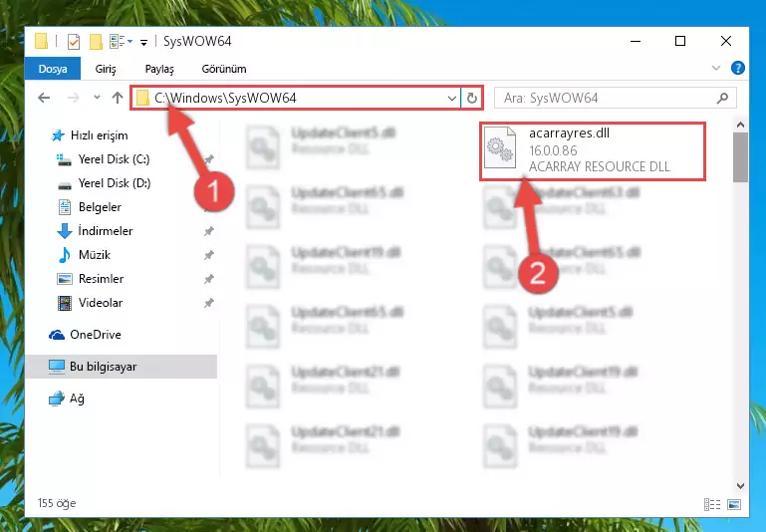Open the Customize Quick Access Toolbar arrow
This screenshot has width=766, height=532.
pyautogui.click(x=143, y=43)
